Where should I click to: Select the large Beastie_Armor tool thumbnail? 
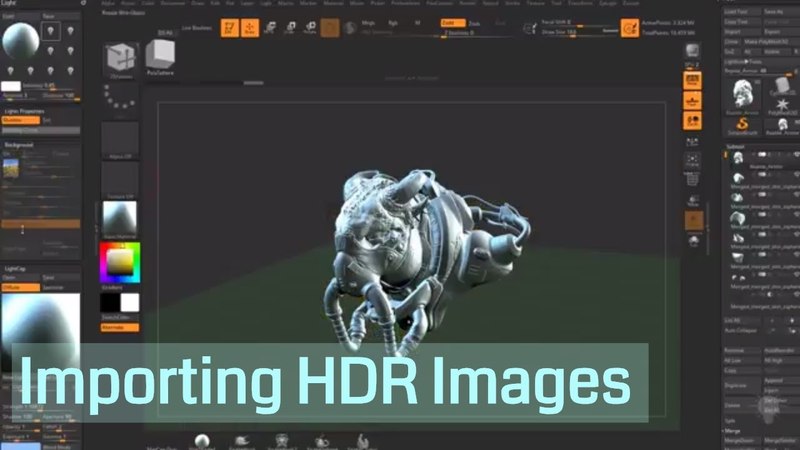click(743, 96)
